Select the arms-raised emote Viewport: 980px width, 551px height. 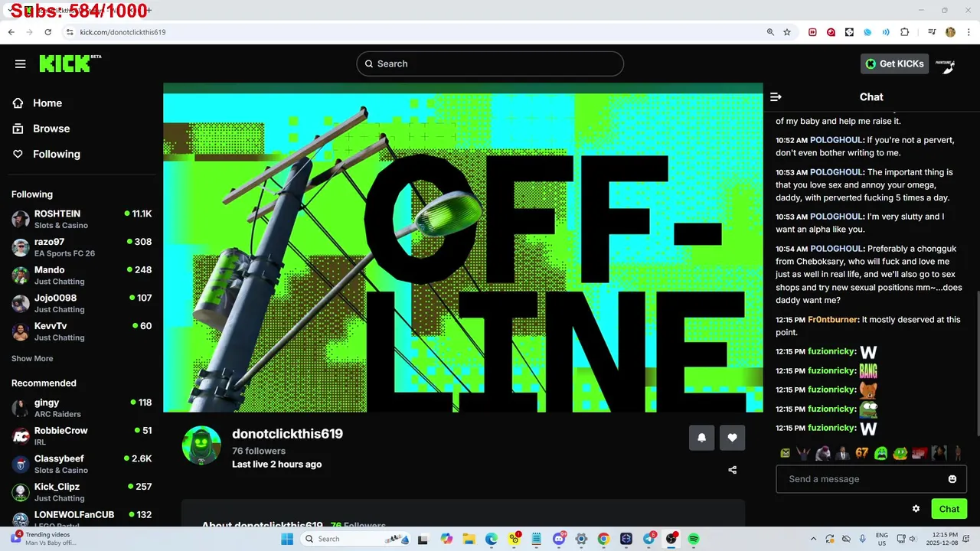click(x=803, y=453)
